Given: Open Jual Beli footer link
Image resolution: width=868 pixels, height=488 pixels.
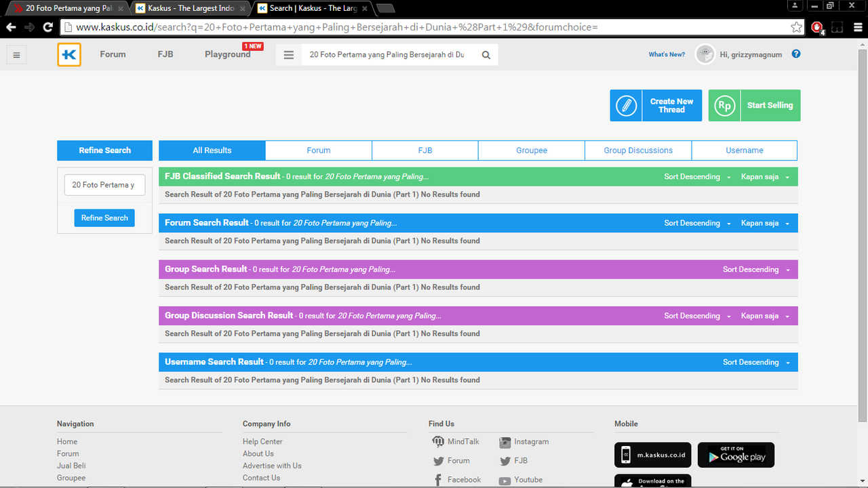Looking at the screenshot, I should 71,466.
